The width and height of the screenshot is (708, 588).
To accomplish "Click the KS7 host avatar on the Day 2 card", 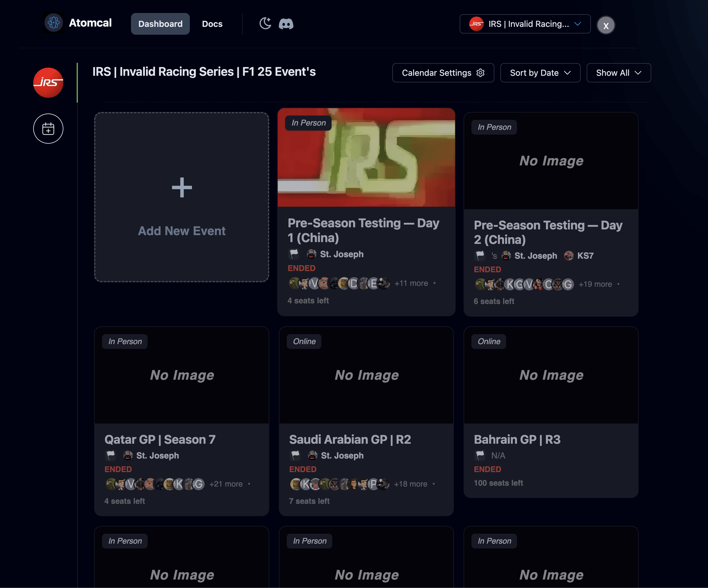I will point(569,256).
